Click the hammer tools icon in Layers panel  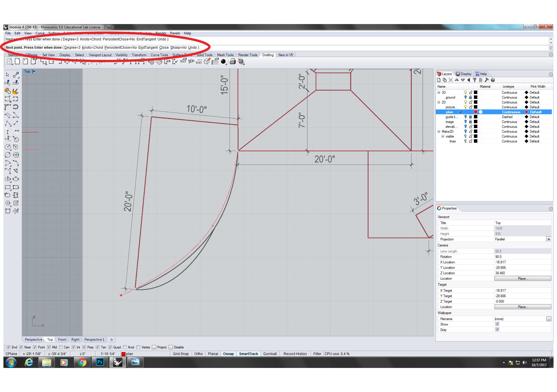point(487,80)
